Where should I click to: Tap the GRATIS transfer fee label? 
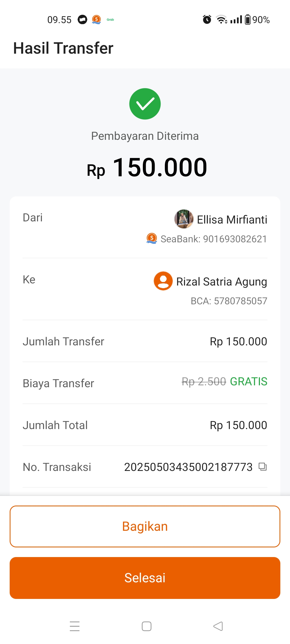pyautogui.click(x=249, y=382)
